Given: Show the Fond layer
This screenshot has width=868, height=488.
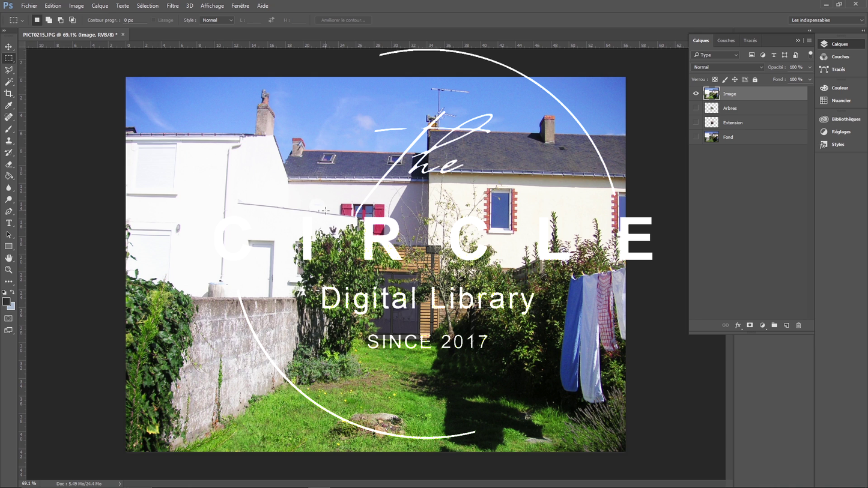Looking at the screenshot, I should pyautogui.click(x=696, y=137).
